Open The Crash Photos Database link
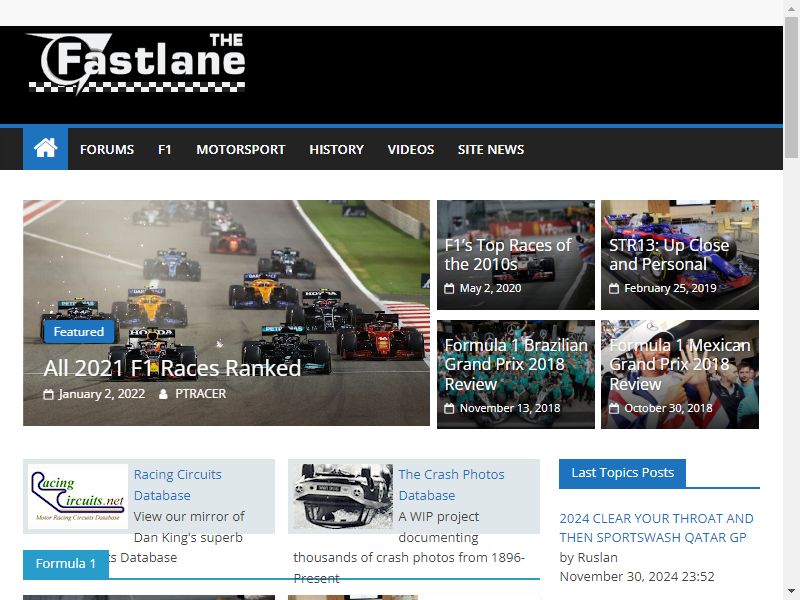The height and width of the screenshot is (600, 800). pyautogui.click(x=451, y=485)
